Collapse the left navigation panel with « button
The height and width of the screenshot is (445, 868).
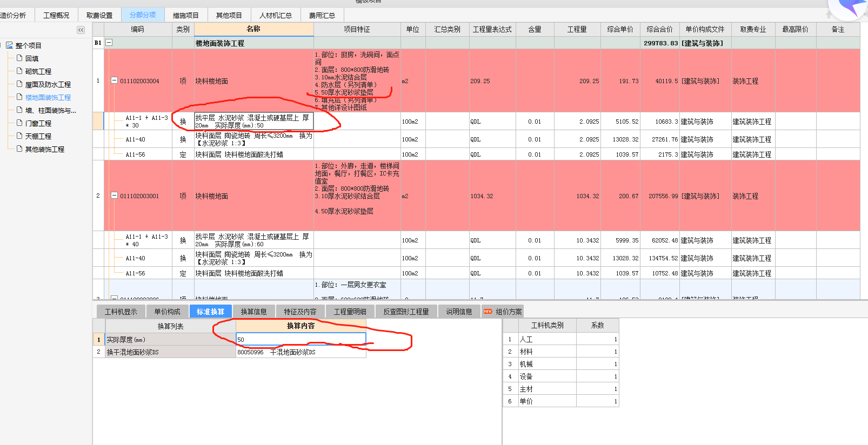point(81,30)
